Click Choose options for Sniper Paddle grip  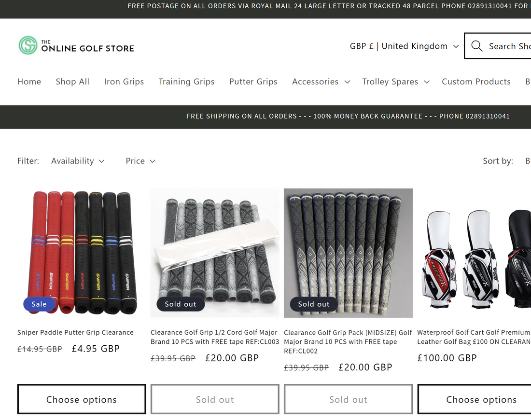[82, 399]
